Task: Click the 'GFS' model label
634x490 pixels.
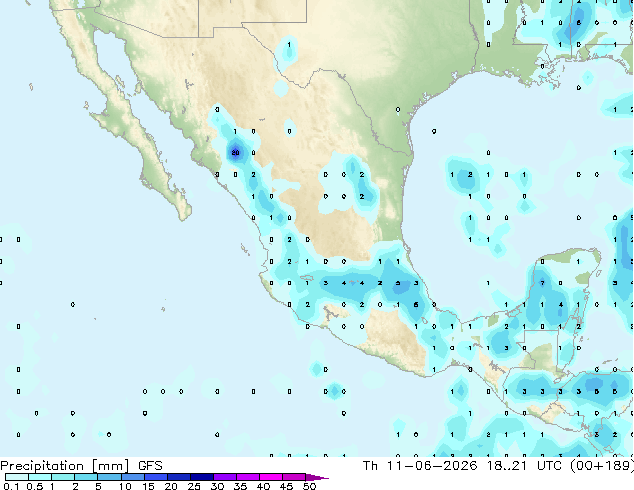Action: pos(150,466)
